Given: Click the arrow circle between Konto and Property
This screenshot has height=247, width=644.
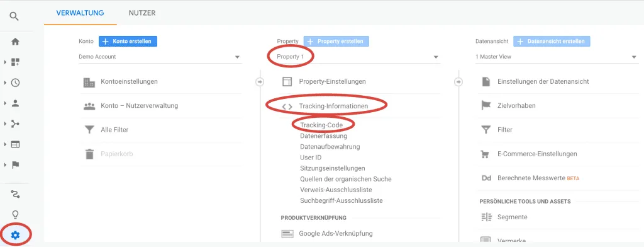Looking at the screenshot, I should click(260, 82).
